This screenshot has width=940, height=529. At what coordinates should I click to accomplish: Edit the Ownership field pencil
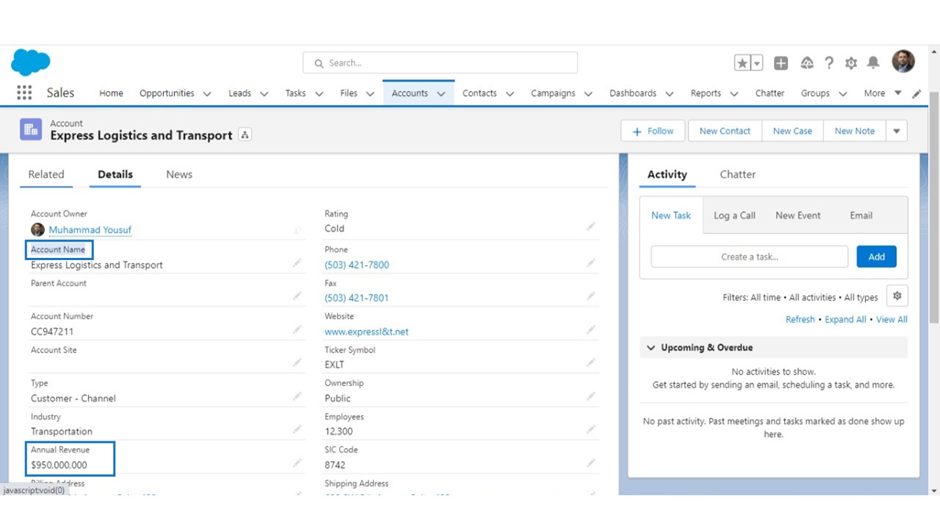click(x=590, y=396)
